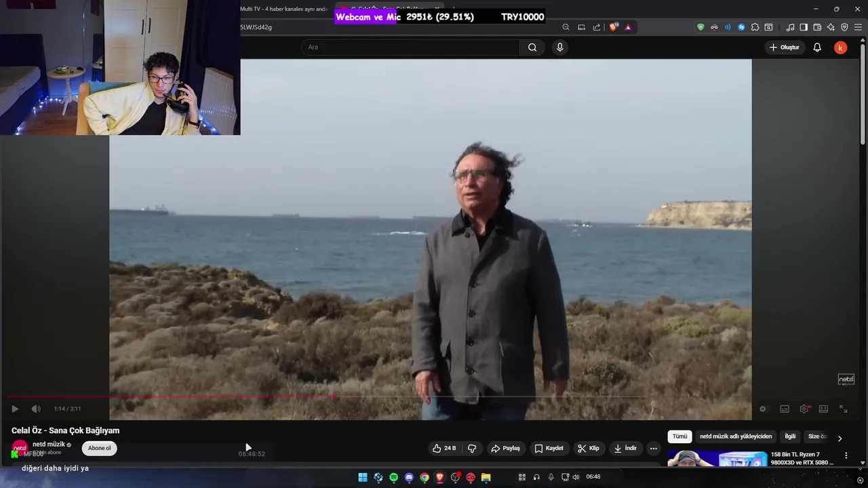Open the Brave Wallet icon

tap(817, 27)
